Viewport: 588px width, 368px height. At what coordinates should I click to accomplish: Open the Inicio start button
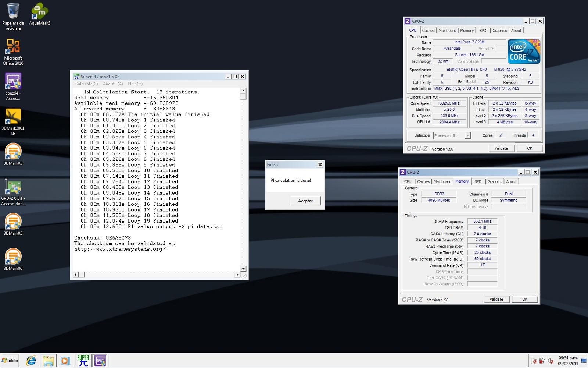(x=10, y=361)
